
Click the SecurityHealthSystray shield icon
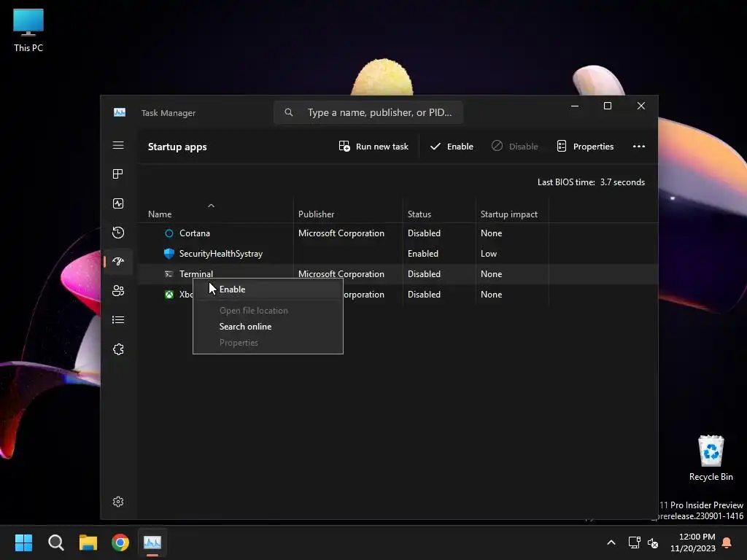169,254
